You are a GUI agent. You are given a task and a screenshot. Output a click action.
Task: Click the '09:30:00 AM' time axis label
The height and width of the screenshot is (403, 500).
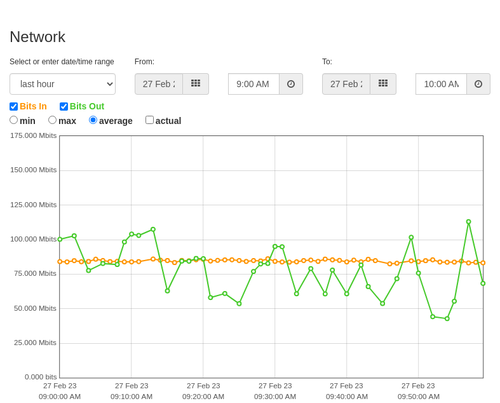[275, 397]
